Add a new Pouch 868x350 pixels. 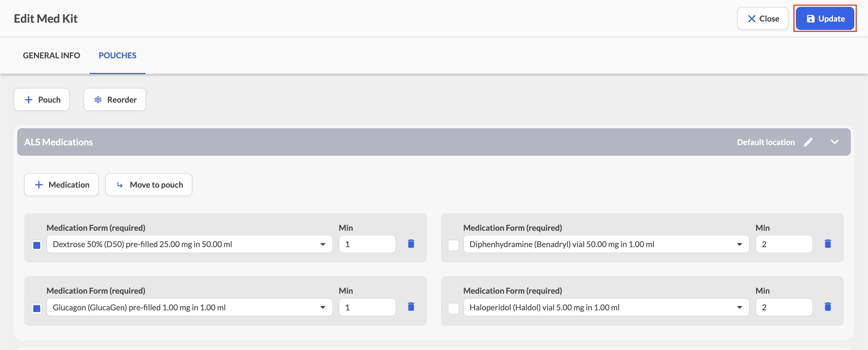(x=42, y=99)
